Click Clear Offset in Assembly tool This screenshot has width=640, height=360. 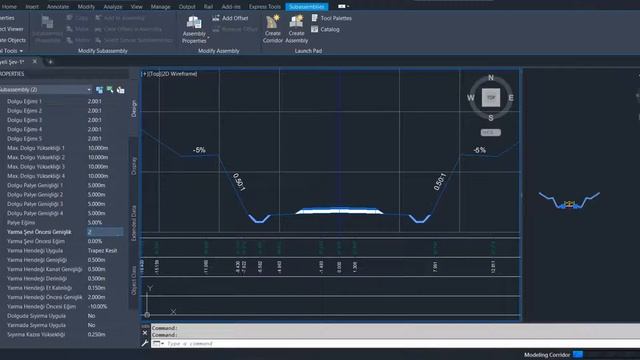128,29
